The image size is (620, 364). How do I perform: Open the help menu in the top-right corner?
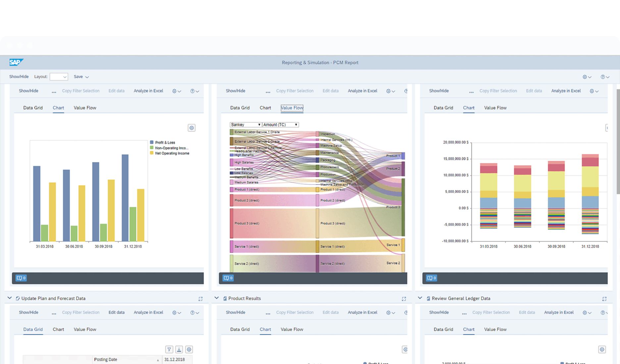tap(604, 76)
